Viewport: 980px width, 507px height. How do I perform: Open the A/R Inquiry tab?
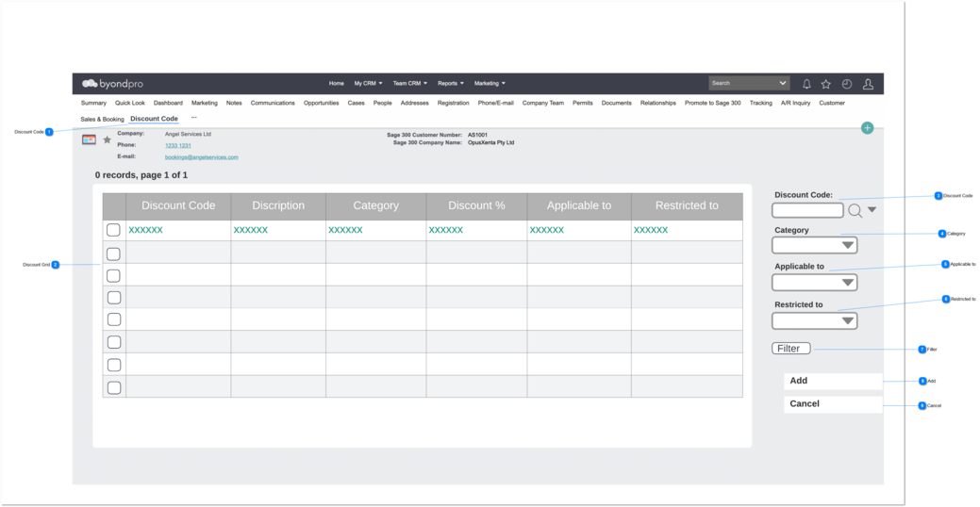796,103
